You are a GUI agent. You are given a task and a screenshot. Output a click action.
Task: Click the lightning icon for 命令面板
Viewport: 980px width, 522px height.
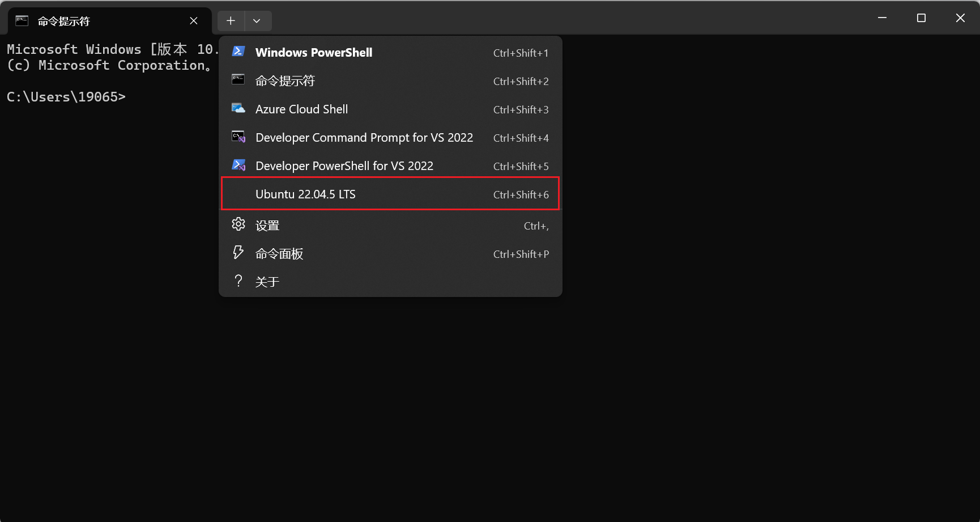click(238, 252)
